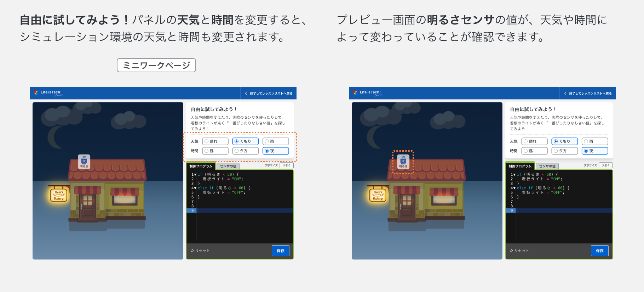Open the 制御プログラム tab in the right editor
644x292 pixels.
pos(520,166)
